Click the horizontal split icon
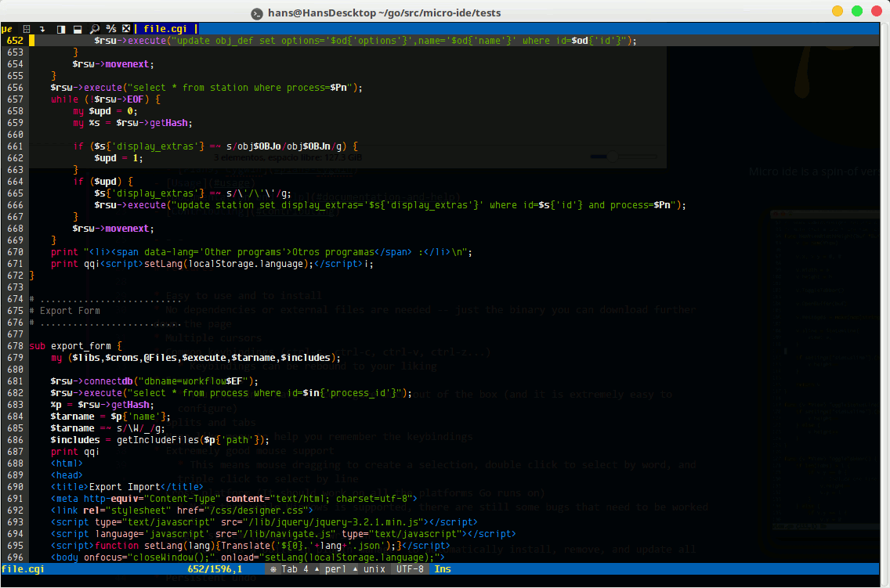The image size is (890, 588). (x=78, y=29)
